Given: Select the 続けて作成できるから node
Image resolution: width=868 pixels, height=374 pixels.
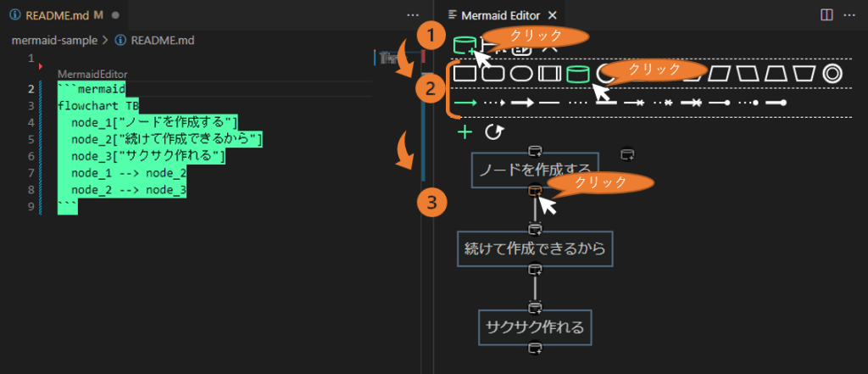Looking at the screenshot, I should pyautogui.click(x=534, y=249).
